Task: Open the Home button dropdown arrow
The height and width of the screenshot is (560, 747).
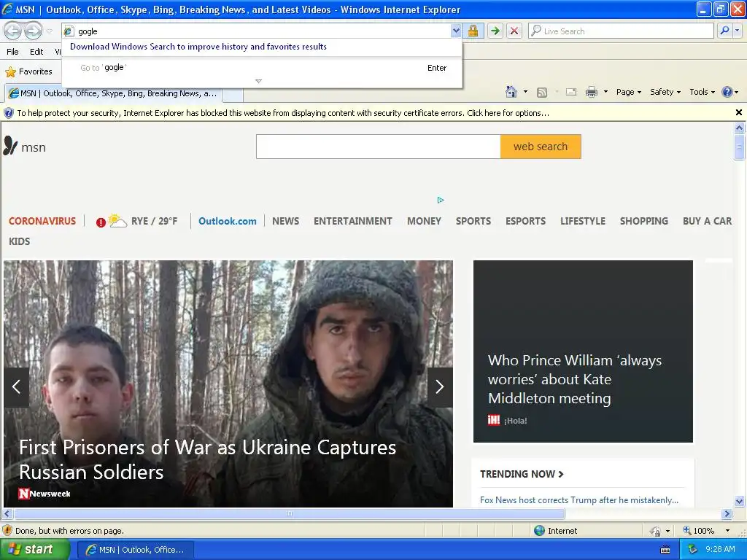Action: pos(525,91)
